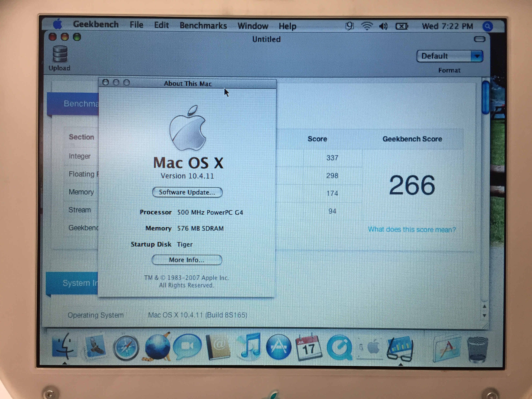Open the Edit menu

[x=161, y=25]
